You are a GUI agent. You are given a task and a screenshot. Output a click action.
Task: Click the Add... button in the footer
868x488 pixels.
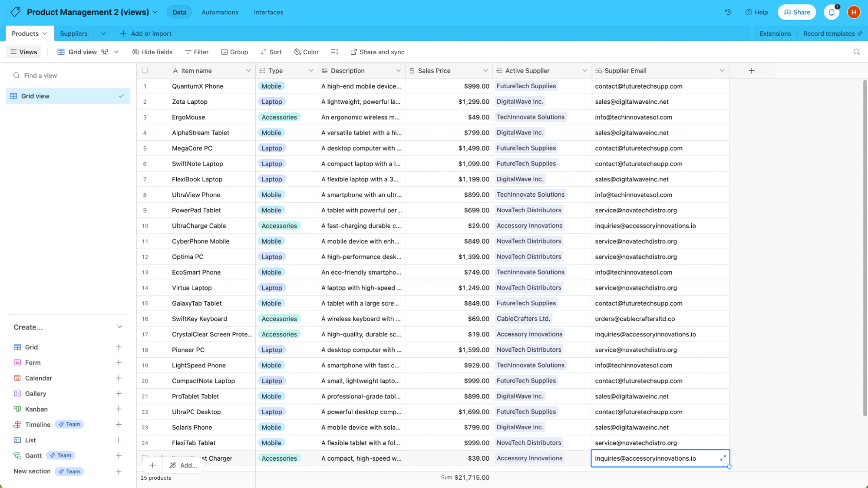click(183, 465)
